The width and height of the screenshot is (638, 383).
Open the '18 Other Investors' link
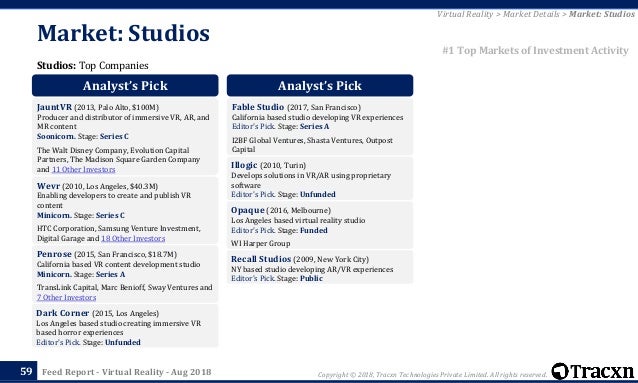pyautogui.click(x=133, y=239)
